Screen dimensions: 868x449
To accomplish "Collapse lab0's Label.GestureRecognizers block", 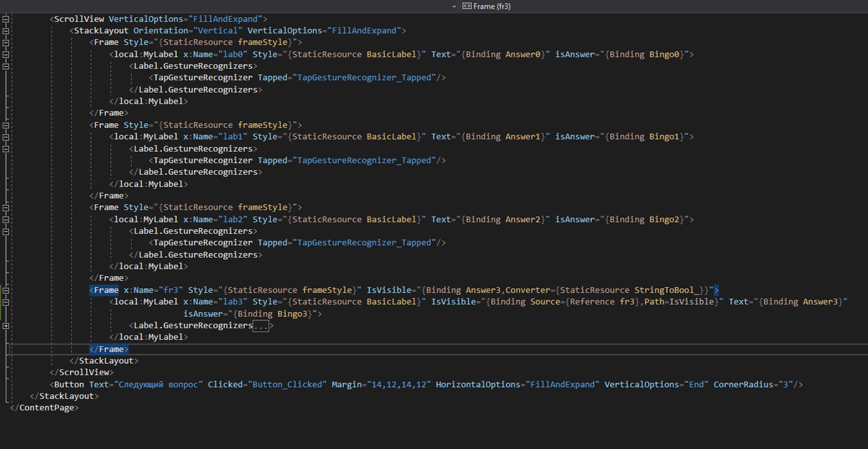I will pyautogui.click(x=6, y=67).
